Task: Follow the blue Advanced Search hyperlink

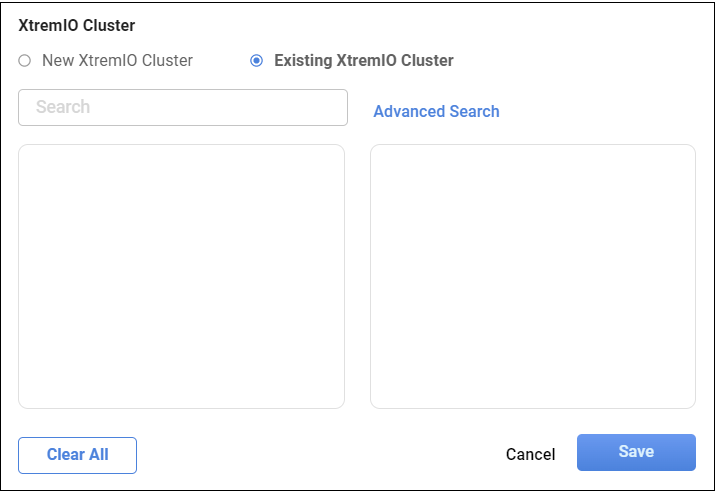Action: pos(436,112)
